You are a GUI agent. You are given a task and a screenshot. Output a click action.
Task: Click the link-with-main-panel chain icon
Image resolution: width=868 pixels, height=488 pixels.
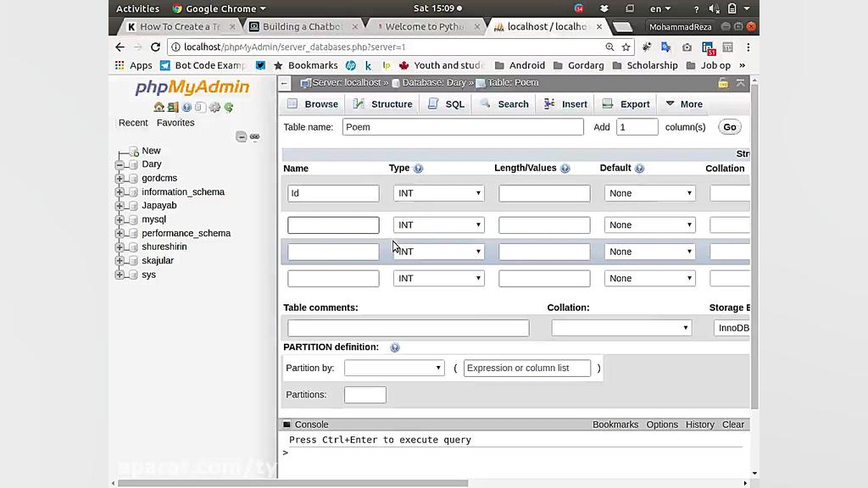click(254, 136)
